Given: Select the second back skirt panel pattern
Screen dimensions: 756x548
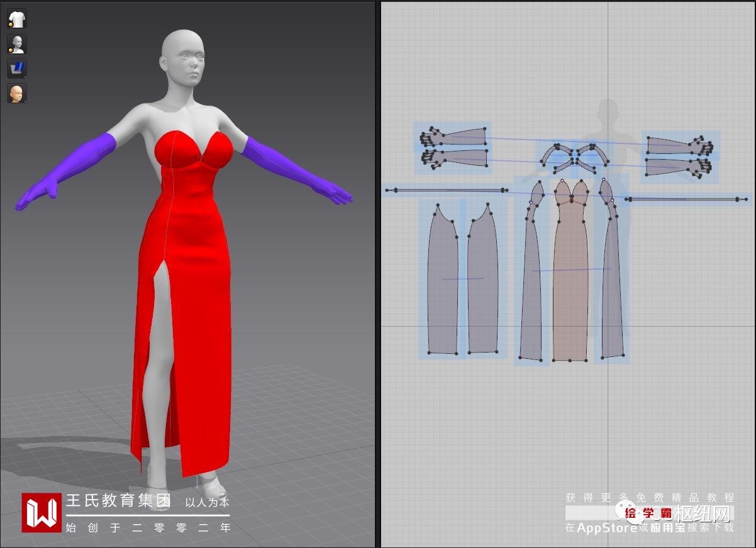Looking at the screenshot, I should pyautogui.click(x=482, y=278).
